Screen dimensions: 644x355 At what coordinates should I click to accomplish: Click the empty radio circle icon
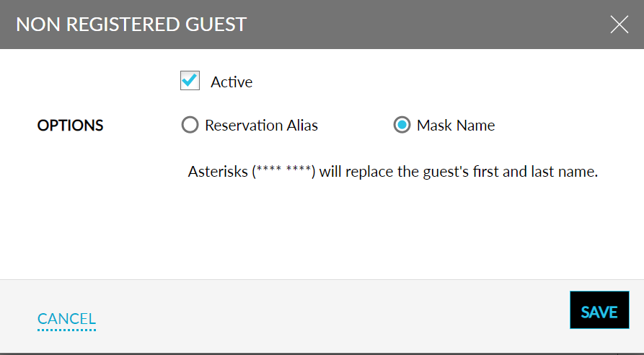[x=190, y=126]
